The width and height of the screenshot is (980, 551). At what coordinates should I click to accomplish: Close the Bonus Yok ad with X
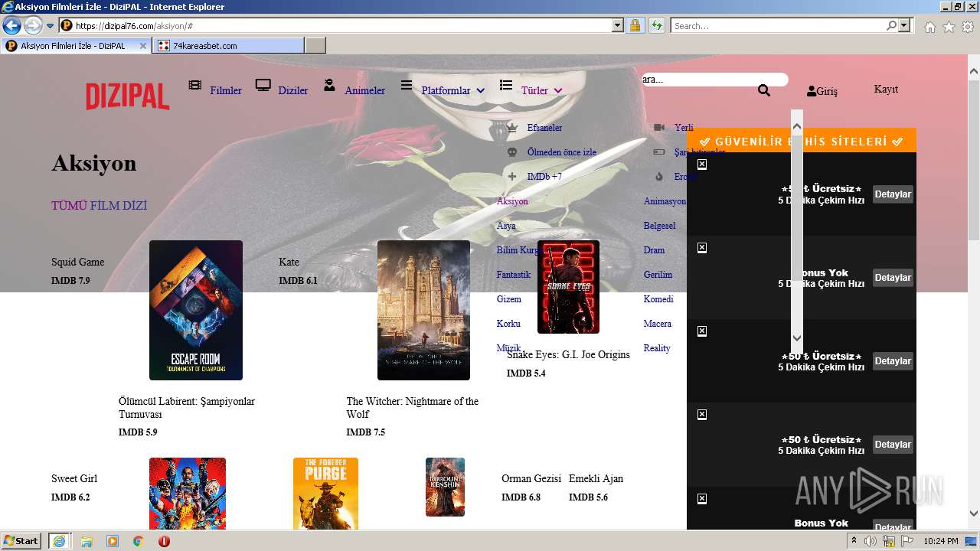tap(702, 248)
